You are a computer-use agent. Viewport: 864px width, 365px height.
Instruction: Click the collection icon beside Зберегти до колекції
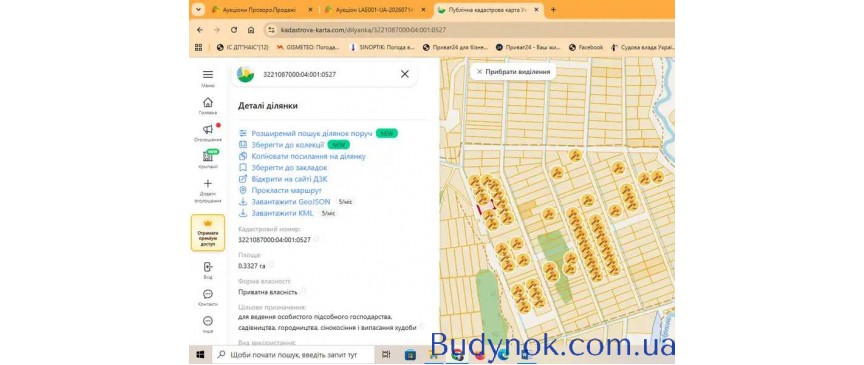coord(243,145)
